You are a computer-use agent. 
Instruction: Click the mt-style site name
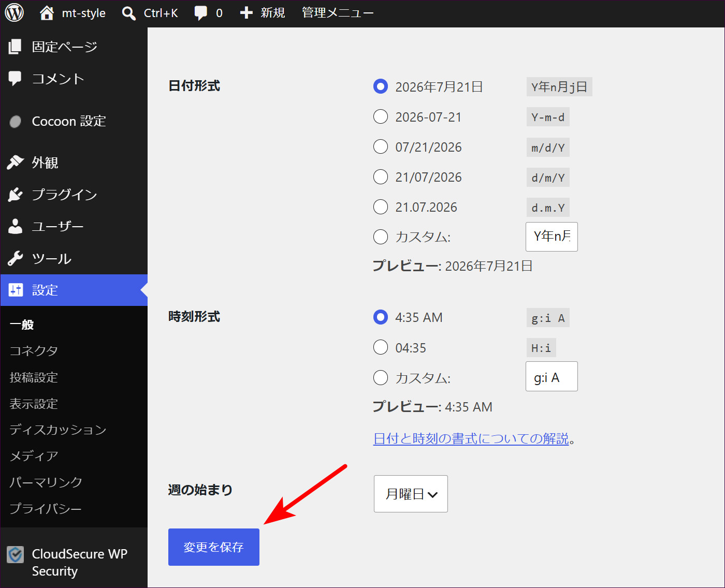point(83,13)
